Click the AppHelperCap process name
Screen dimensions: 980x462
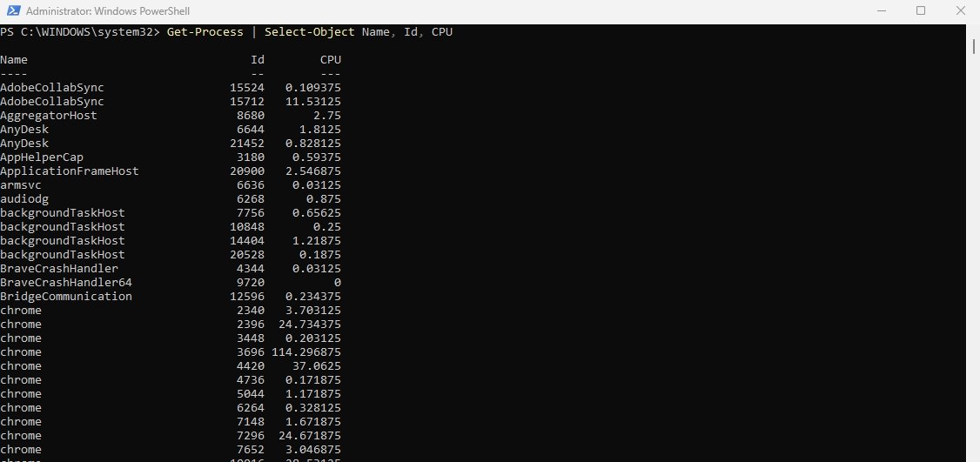point(42,157)
